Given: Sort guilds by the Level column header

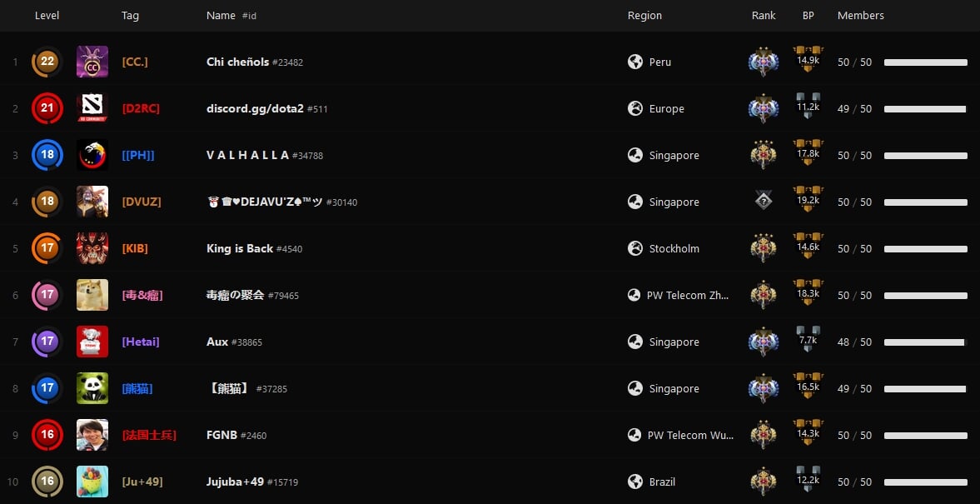Looking at the screenshot, I should click(x=47, y=16).
